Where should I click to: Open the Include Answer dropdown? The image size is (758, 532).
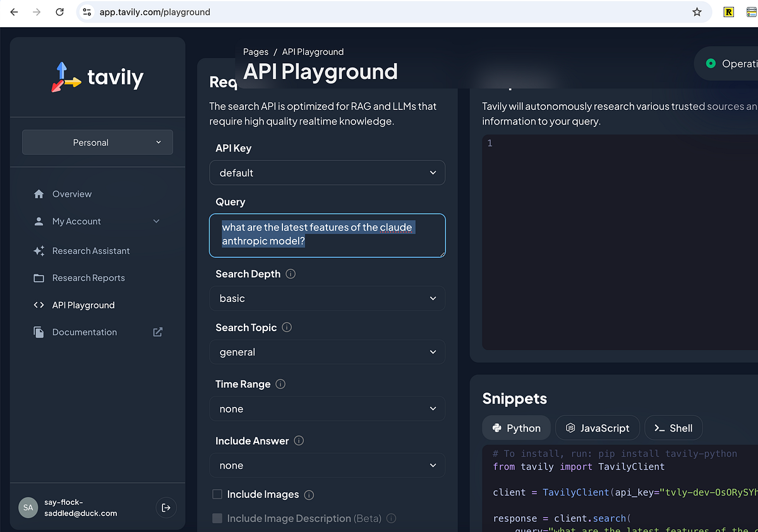(x=327, y=465)
